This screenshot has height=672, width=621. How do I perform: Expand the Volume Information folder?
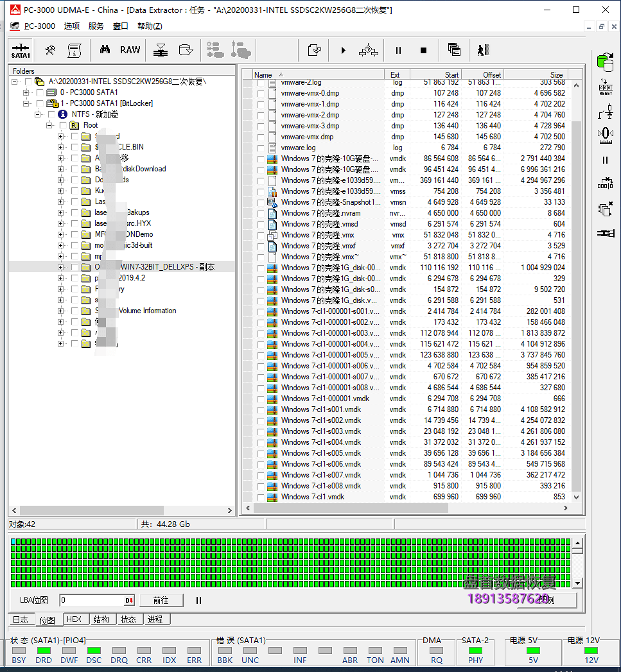pyautogui.click(x=60, y=311)
